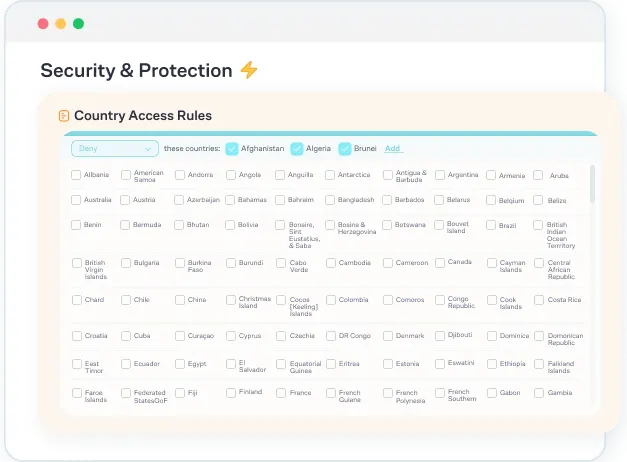Click the Add link
This screenshot has width=627, height=462.
(x=392, y=148)
